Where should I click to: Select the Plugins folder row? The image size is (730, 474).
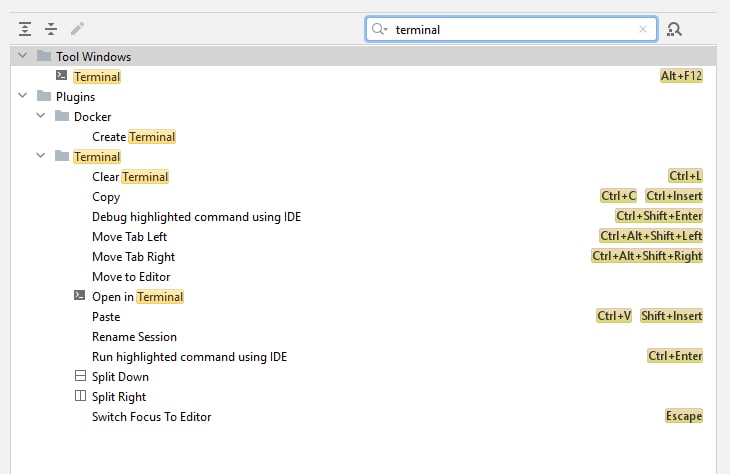(x=363, y=96)
